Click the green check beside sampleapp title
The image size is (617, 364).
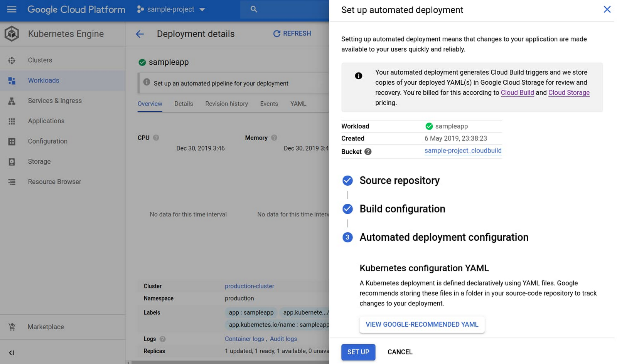click(x=142, y=62)
